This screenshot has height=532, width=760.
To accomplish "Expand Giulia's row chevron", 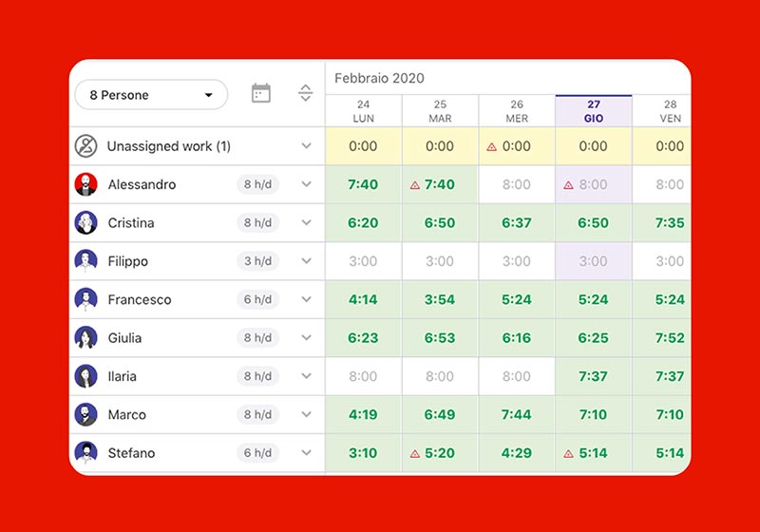I will (306, 338).
